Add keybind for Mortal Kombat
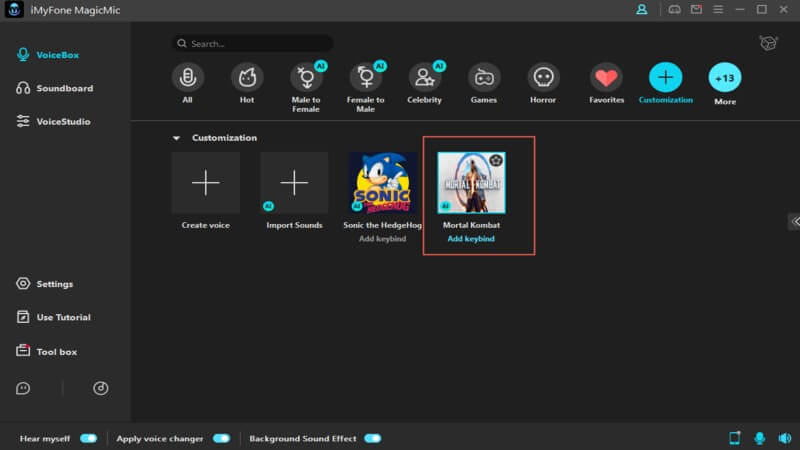Screen dimensions: 800x450 pyautogui.click(x=471, y=239)
